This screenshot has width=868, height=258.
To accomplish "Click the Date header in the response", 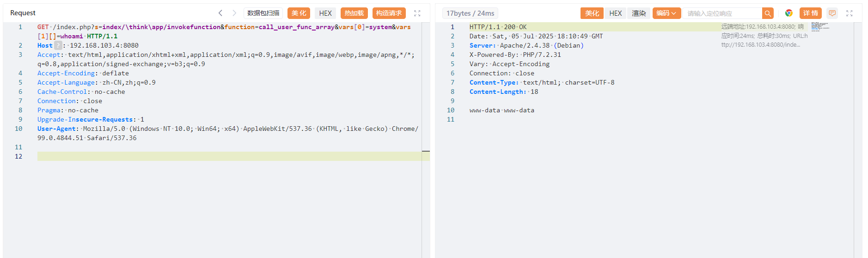I will coord(536,36).
